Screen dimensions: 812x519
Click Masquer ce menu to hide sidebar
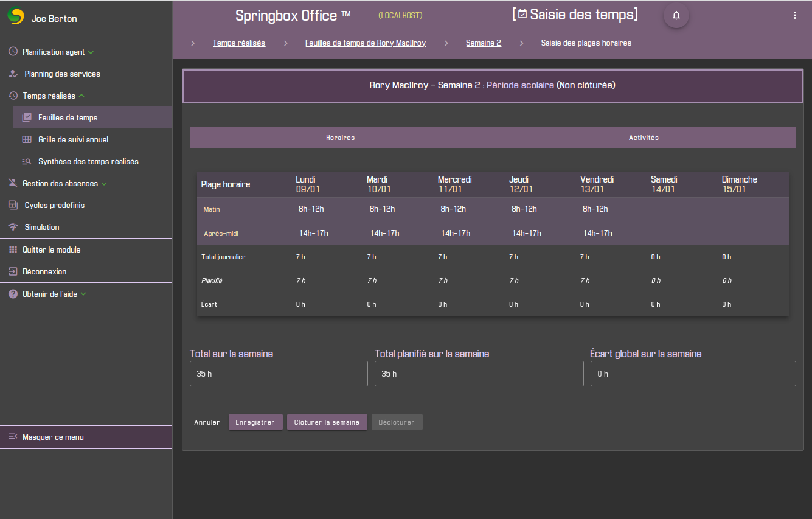[x=86, y=437]
